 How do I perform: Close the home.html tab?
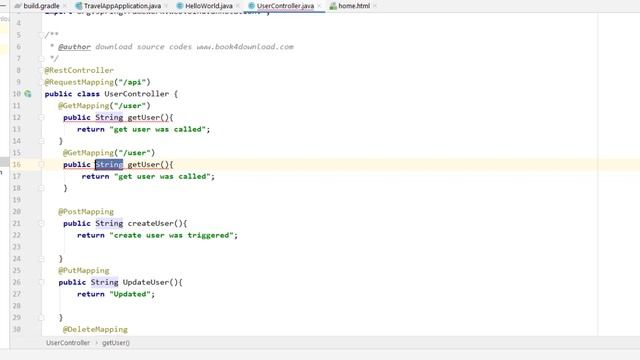coord(375,6)
